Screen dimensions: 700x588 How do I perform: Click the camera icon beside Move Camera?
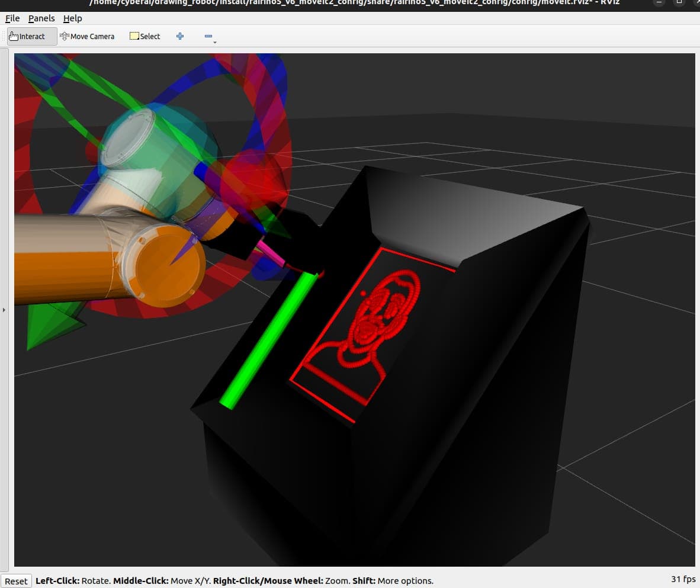coord(65,36)
